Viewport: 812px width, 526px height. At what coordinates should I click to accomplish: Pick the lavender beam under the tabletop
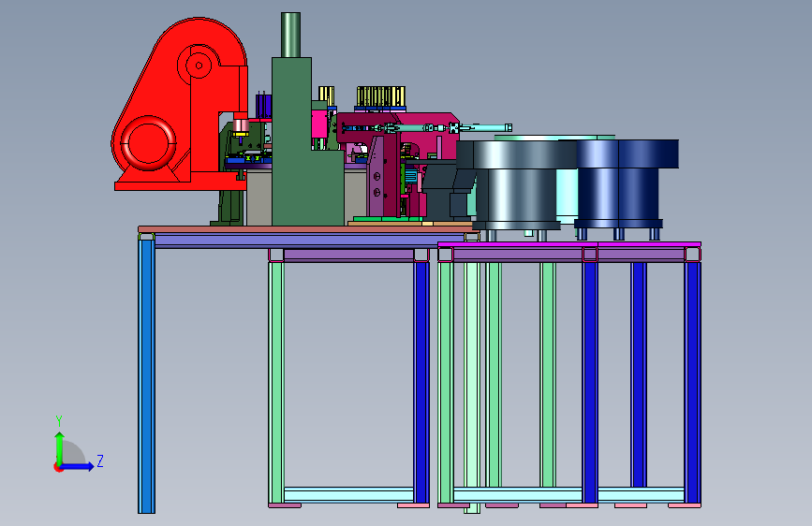pyautogui.click(x=310, y=241)
